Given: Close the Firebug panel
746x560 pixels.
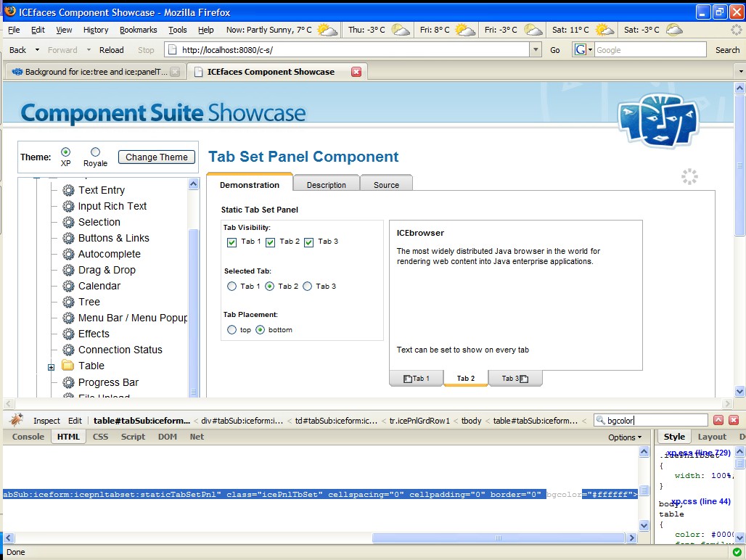Looking at the screenshot, I should pyautogui.click(x=734, y=420).
